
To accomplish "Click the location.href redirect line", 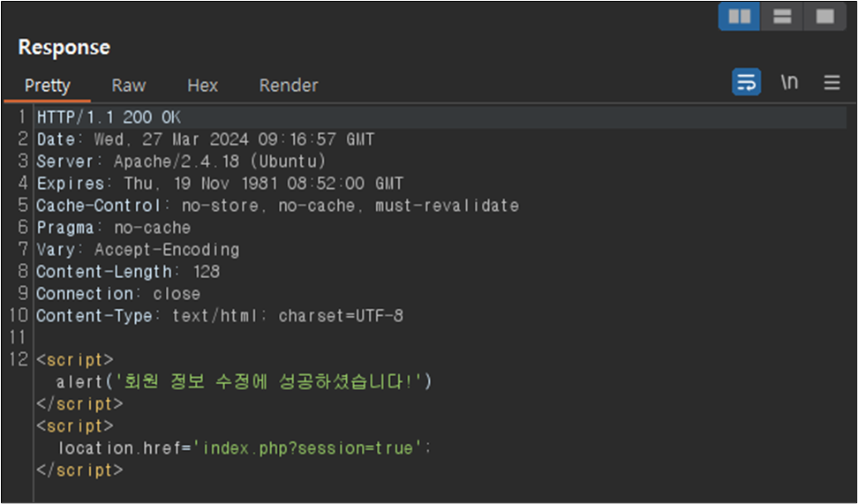I will tap(245, 448).
